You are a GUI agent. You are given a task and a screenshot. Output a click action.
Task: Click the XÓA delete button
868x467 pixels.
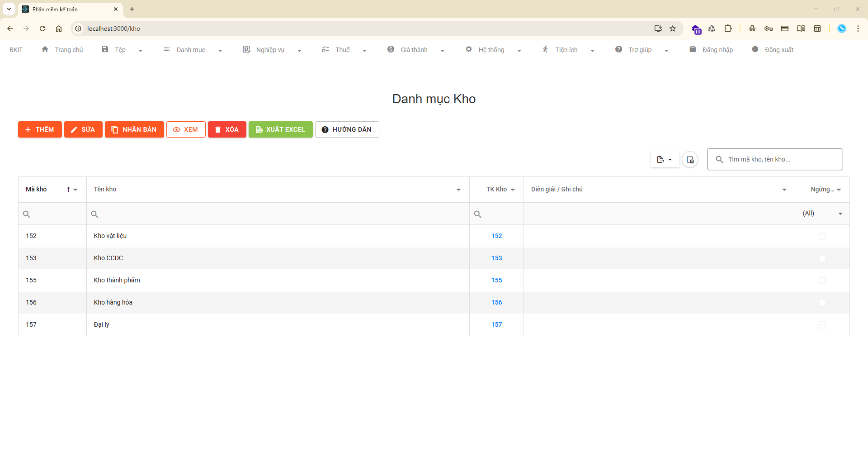(227, 129)
